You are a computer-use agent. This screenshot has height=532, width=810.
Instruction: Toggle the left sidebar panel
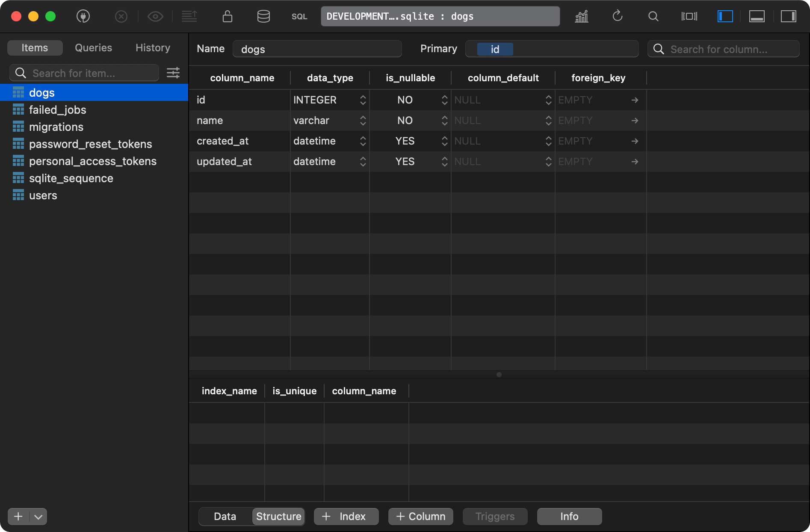(725, 17)
